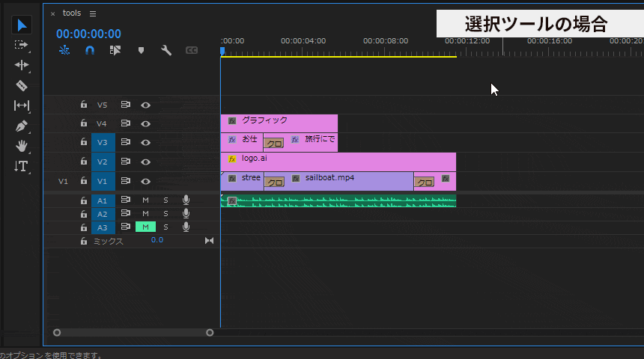644x359 pixels.
Task: Hide track V5 output eye
Action: [x=145, y=105]
